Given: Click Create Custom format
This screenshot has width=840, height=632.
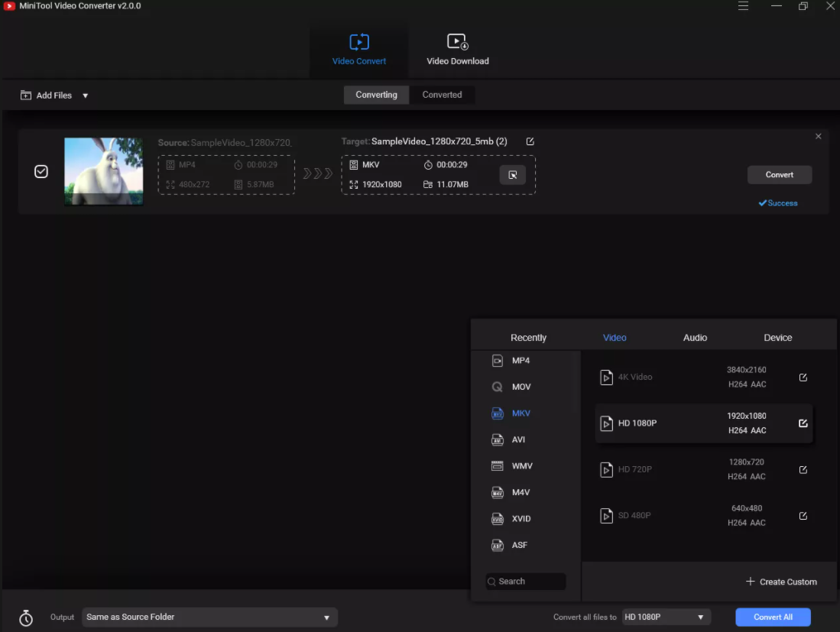Looking at the screenshot, I should [x=781, y=582].
